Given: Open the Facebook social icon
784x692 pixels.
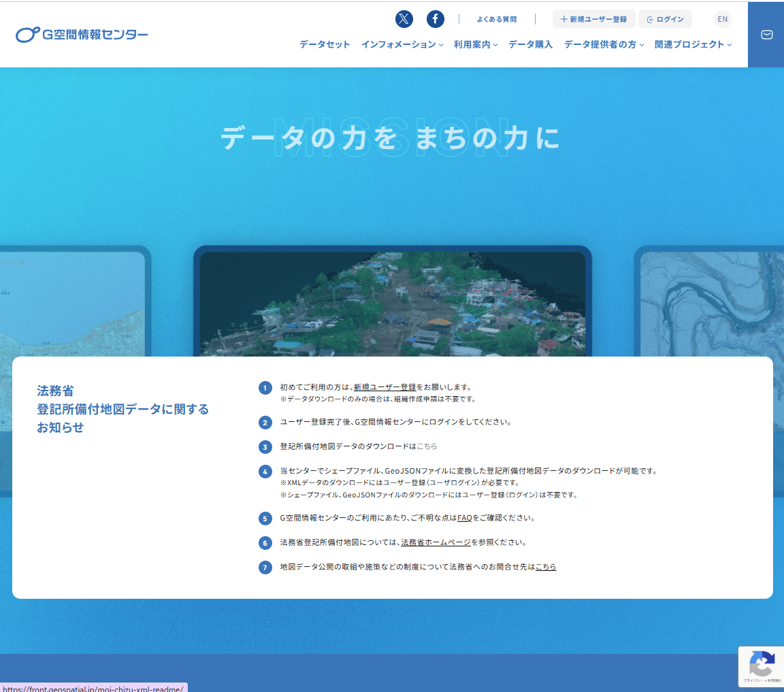Looking at the screenshot, I should point(435,19).
